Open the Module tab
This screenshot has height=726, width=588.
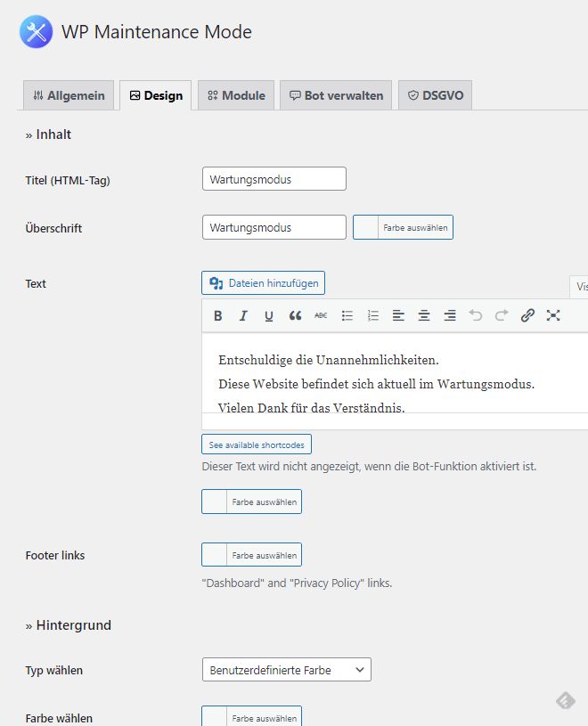[x=236, y=95]
